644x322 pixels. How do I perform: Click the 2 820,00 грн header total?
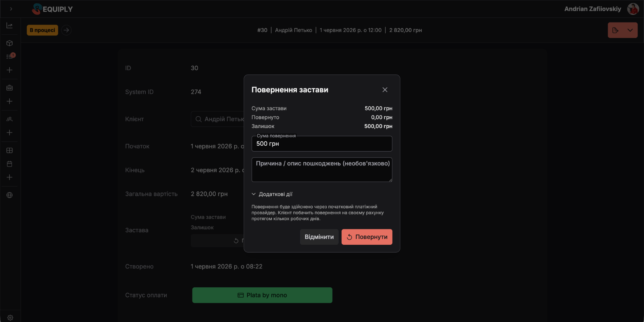[x=405, y=30]
